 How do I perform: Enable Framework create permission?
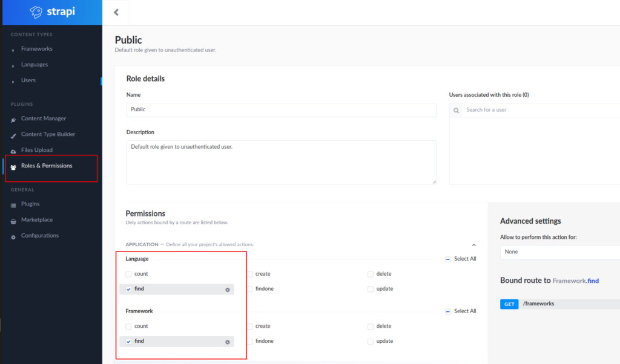click(250, 327)
